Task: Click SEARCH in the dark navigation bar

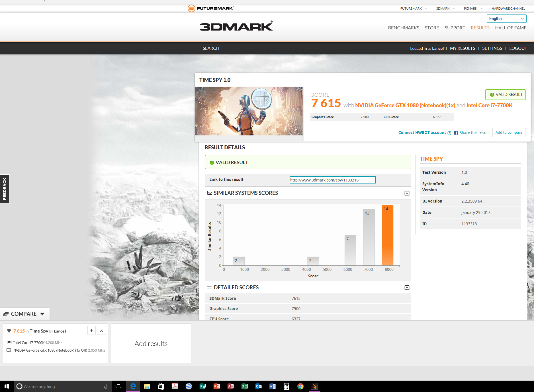Action: tap(211, 48)
